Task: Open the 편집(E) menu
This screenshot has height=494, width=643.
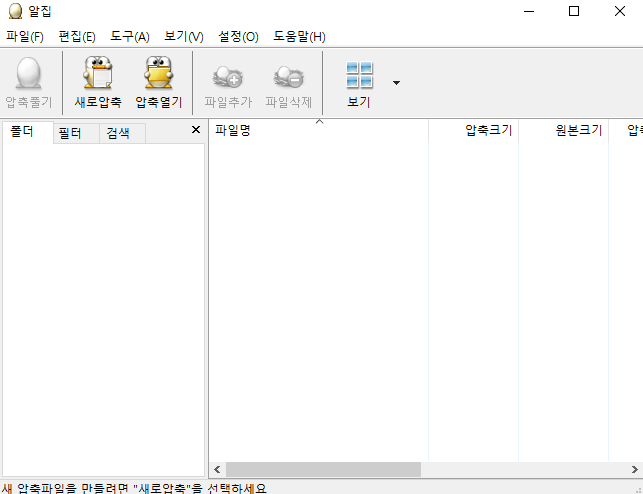Action: [x=77, y=36]
